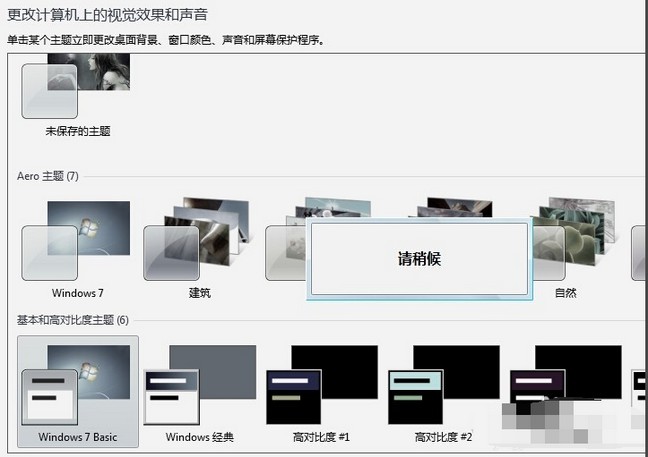This screenshot has height=457, width=648.
Task: Click the Windows 7 Basic label text
Action: click(78, 437)
